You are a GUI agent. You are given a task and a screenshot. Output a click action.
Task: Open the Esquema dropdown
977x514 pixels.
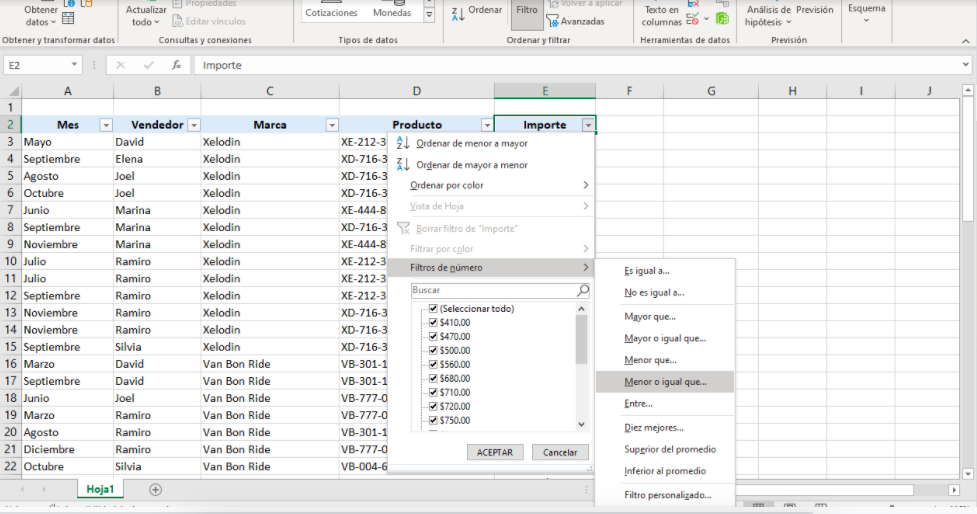point(866,14)
